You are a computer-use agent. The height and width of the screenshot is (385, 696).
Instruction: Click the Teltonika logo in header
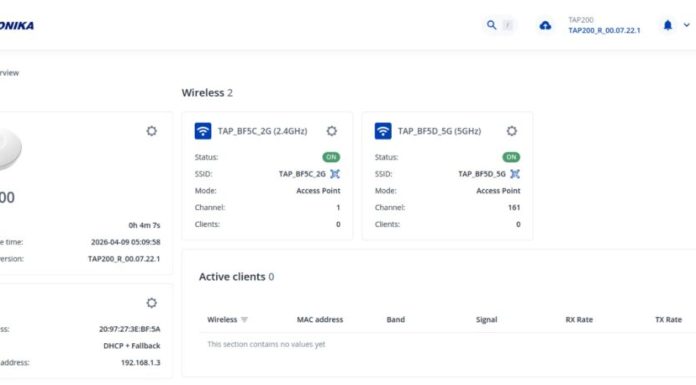point(17,26)
